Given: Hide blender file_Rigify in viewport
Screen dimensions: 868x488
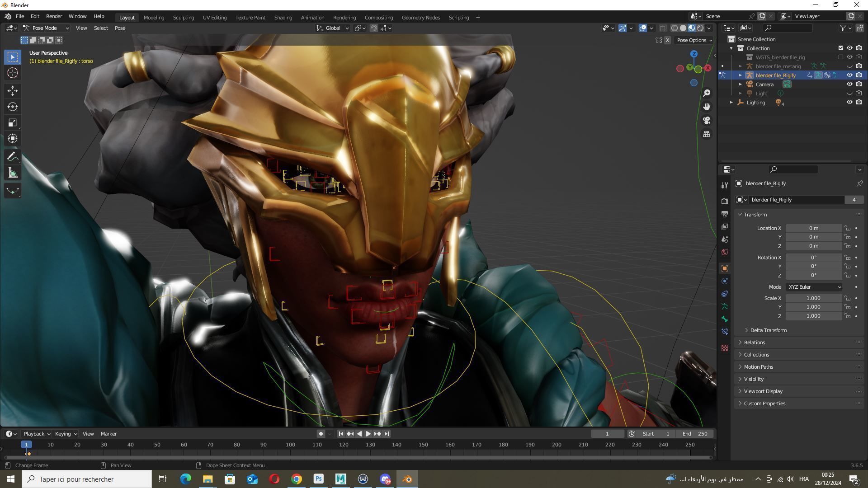Looking at the screenshot, I should (x=849, y=75).
